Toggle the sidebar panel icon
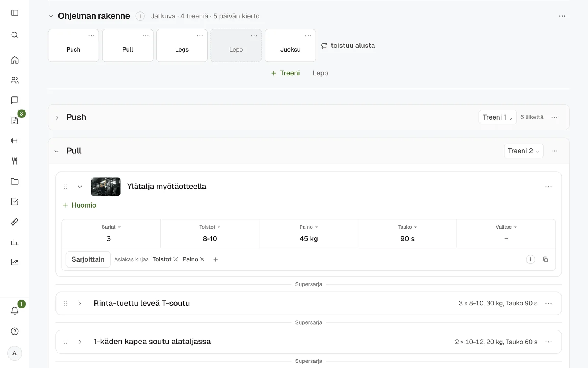This screenshot has height=368, width=588. pyautogui.click(x=15, y=13)
